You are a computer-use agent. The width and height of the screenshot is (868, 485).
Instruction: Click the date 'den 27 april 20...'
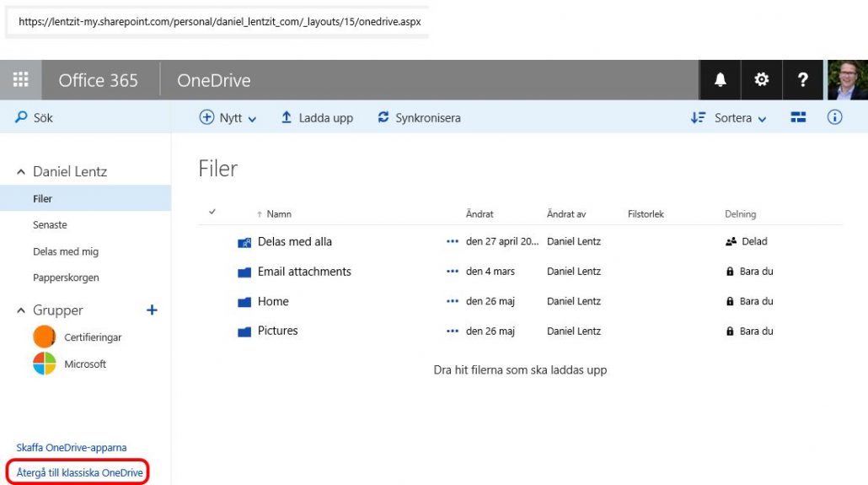[502, 242]
